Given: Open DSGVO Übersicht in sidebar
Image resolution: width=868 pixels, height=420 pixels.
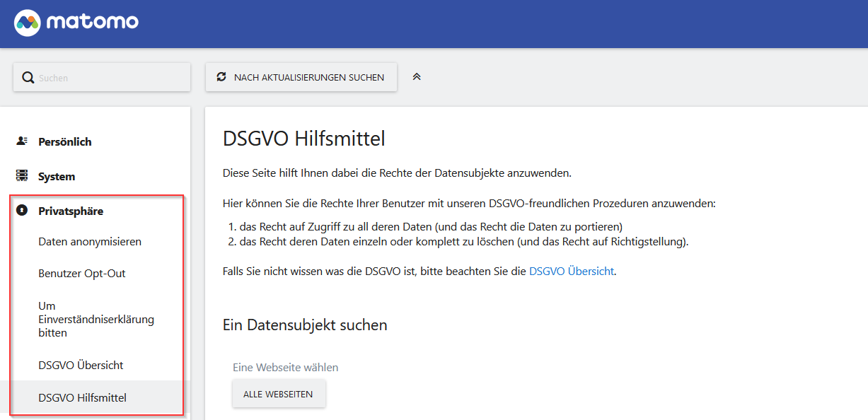Looking at the screenshot, I should click(x=81, y=365).
